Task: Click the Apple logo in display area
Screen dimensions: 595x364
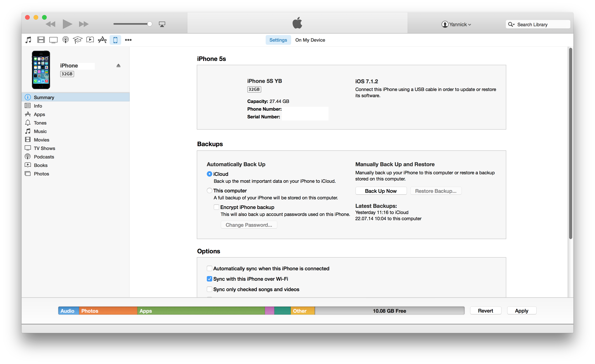Action: click(297, 23)
